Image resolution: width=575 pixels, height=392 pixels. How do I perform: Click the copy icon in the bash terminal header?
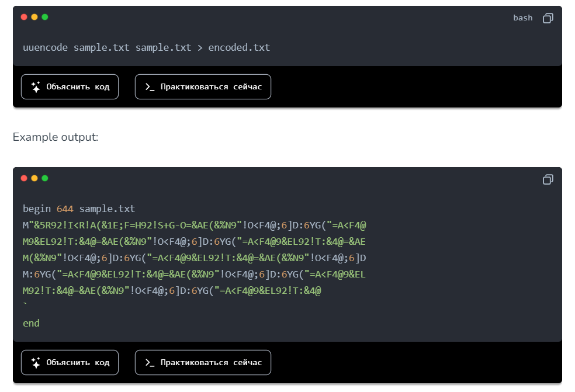click(x=548, y=18)
